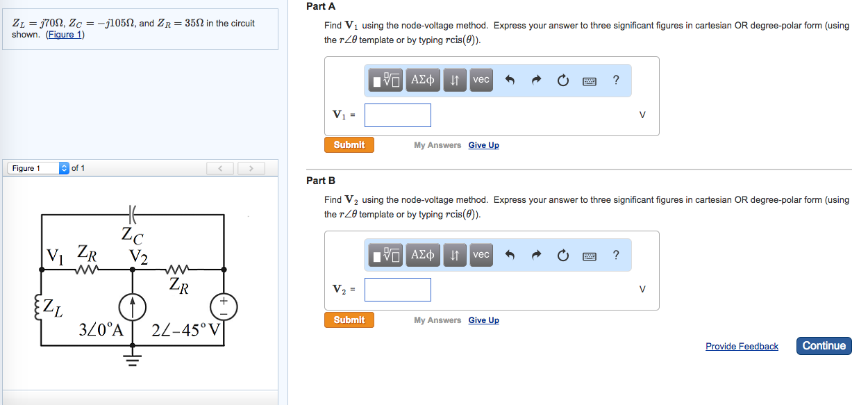
Task: Open the AΣφ symbols palette in Part B
Action: (x=422, y=255)
